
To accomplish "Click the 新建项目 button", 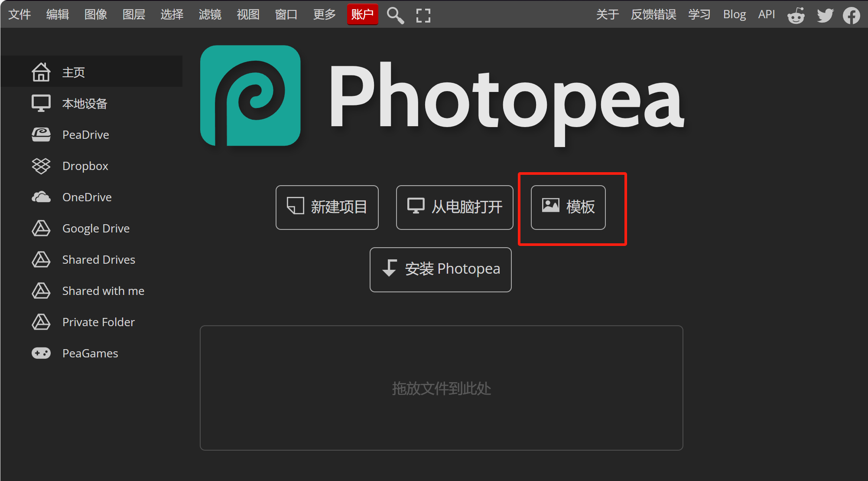I will (327, 207).
